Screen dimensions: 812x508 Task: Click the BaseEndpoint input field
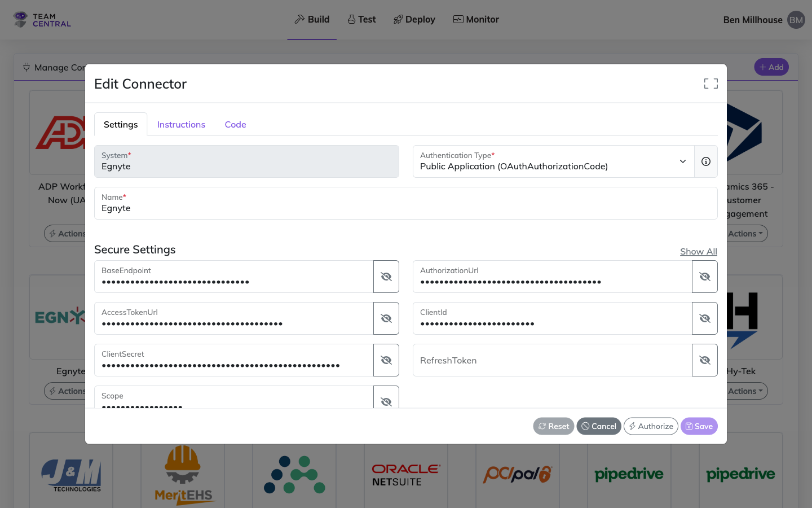(234, 277)
